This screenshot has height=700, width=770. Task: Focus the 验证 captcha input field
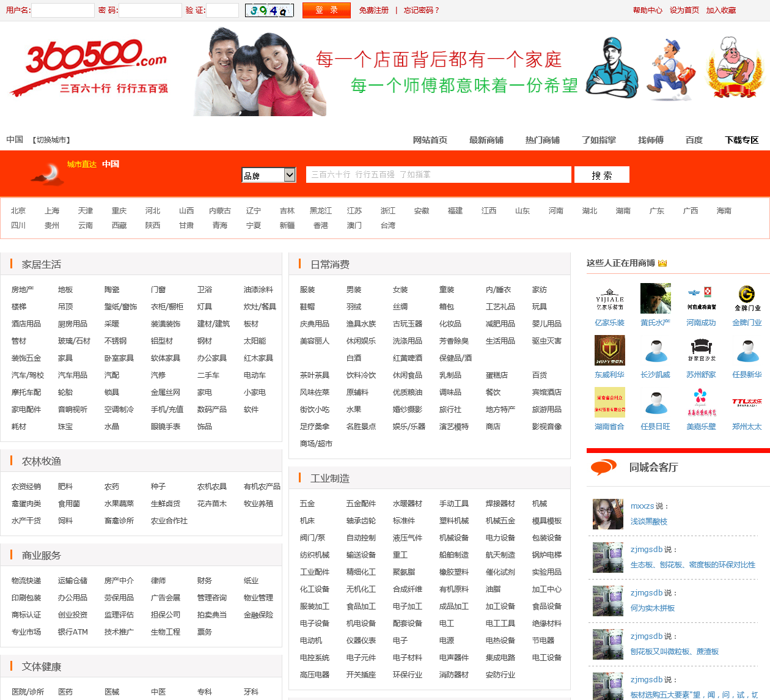click(x=222, y=10)
